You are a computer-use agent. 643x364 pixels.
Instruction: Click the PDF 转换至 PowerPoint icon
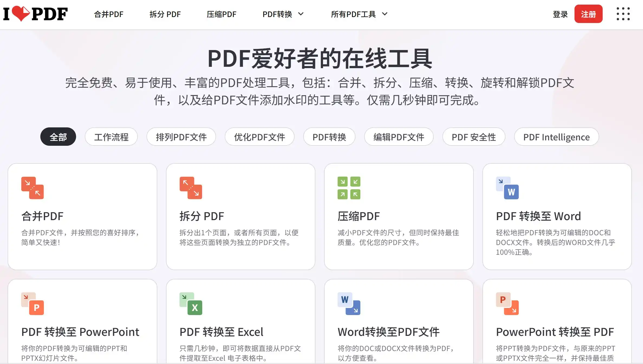point(32,304)
